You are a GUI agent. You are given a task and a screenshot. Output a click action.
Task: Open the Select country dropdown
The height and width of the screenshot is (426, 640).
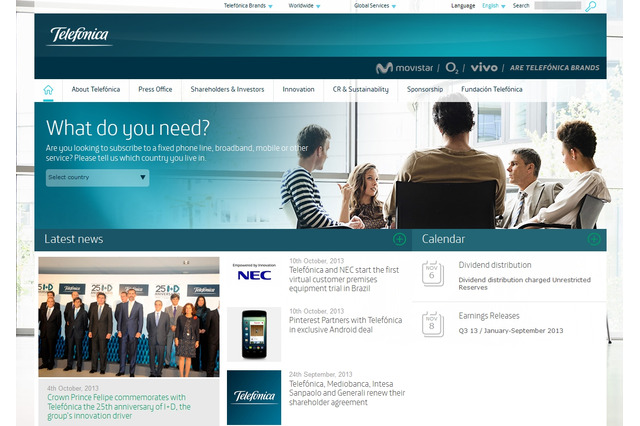point(97,177)
